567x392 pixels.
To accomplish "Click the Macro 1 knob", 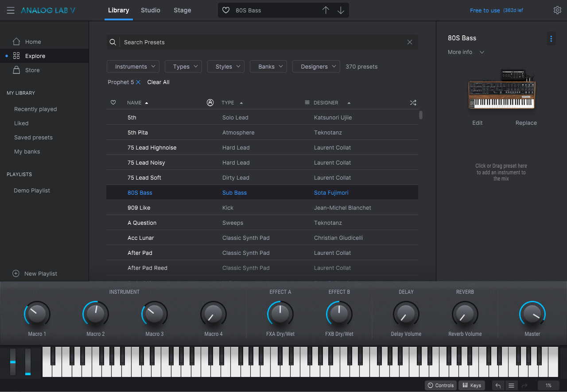I will (37, 314).
